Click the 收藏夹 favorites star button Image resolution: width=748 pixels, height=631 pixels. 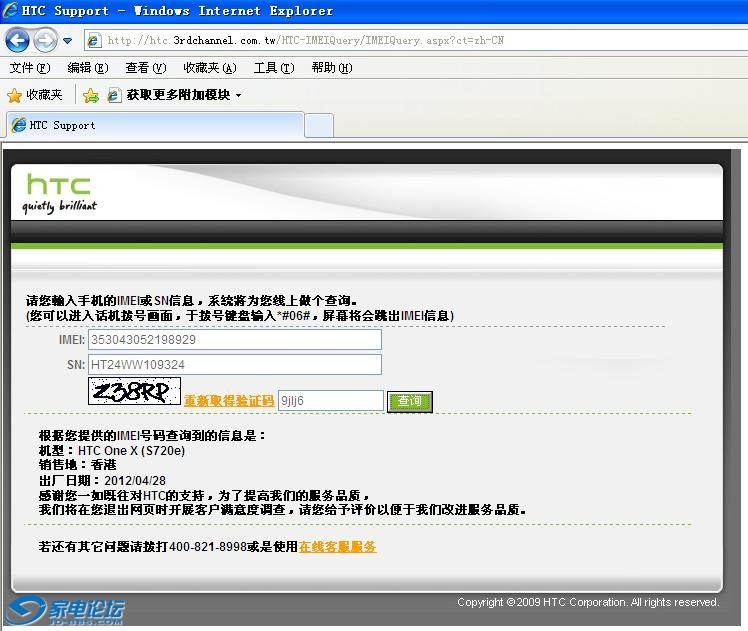(35, 95)
